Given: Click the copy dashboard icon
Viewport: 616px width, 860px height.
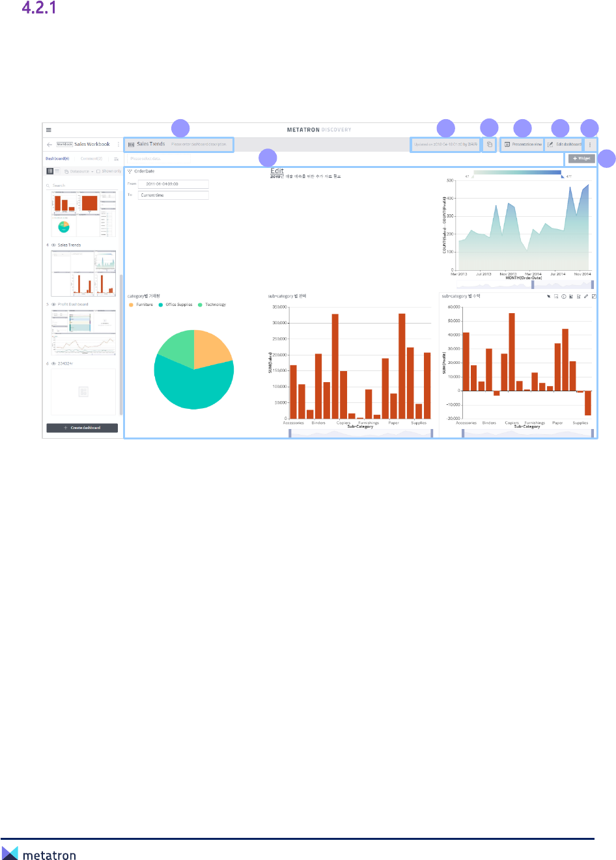Looking at the screenshot, I should pos(490,145).
